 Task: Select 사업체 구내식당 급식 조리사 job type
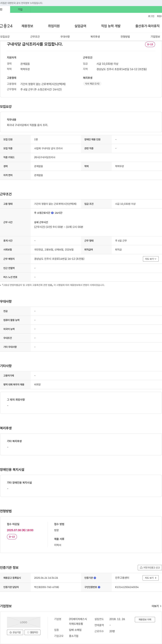pos(48,148)
